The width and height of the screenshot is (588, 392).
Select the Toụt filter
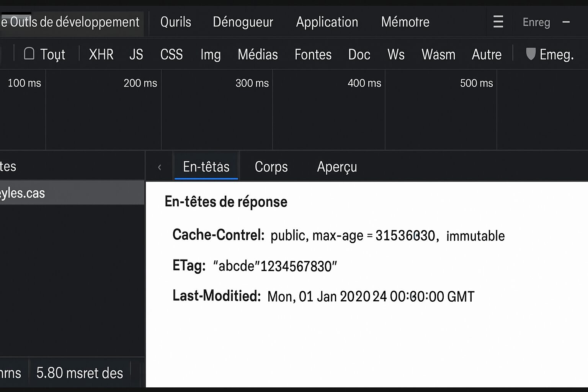[53, 55]
